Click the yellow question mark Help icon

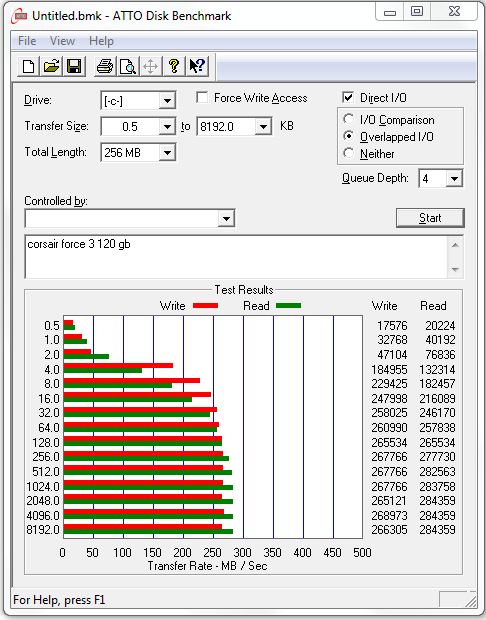tap(174, 66)
